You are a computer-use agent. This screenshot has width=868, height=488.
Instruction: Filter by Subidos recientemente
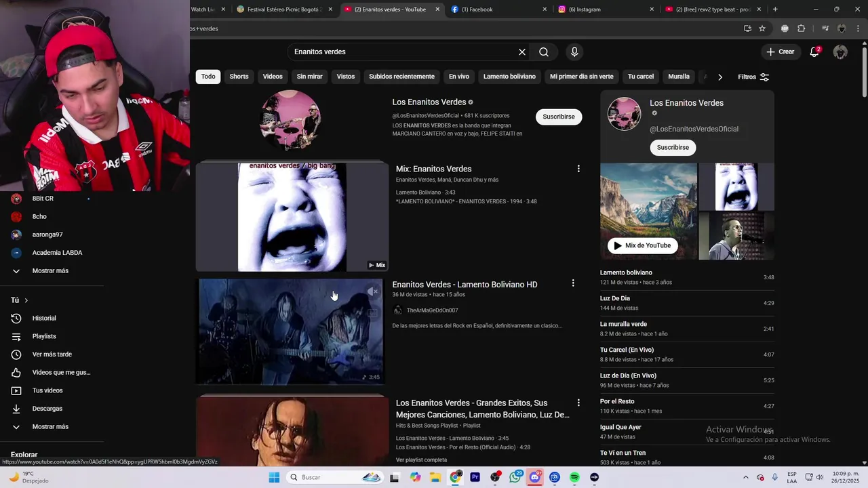[401, 77]
